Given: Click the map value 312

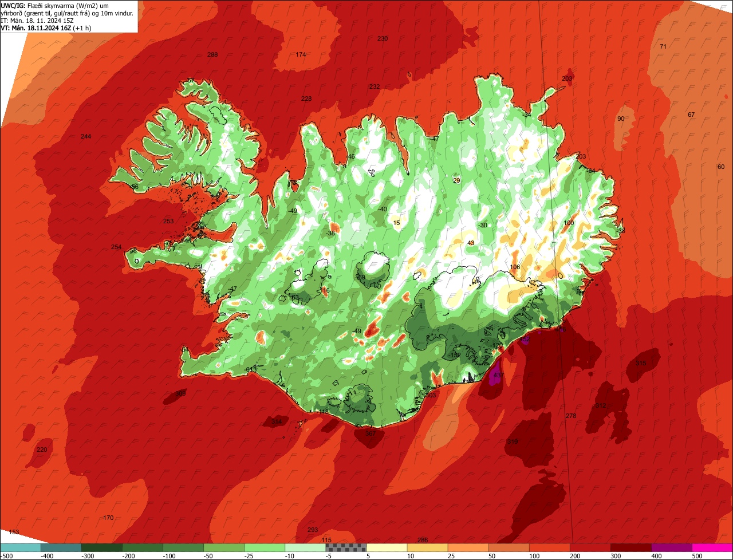Looking at the screenshot, I should [601, 405].
